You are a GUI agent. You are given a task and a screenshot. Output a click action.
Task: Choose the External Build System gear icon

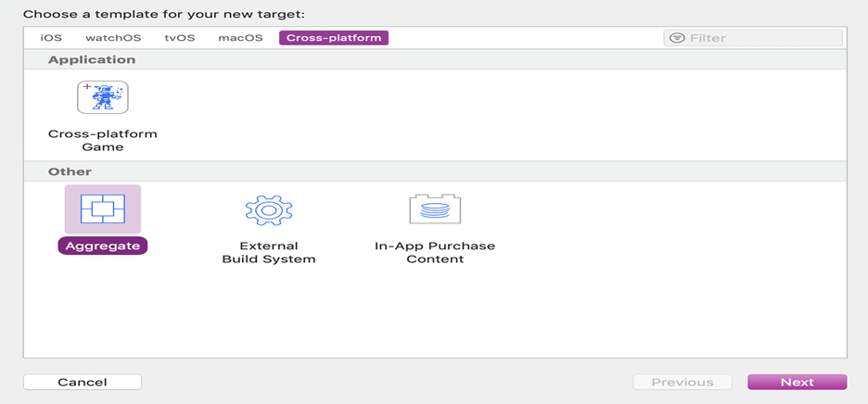coord(269,209)
